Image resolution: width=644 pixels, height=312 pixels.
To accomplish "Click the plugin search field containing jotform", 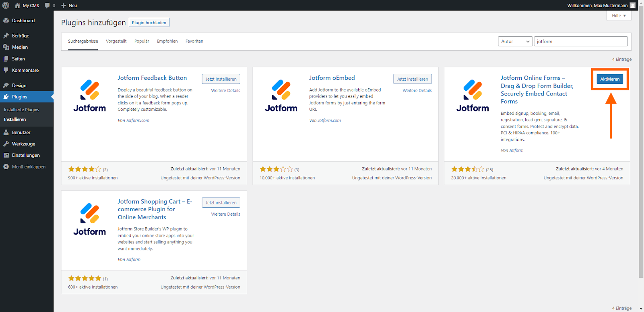I will [581, 42].
